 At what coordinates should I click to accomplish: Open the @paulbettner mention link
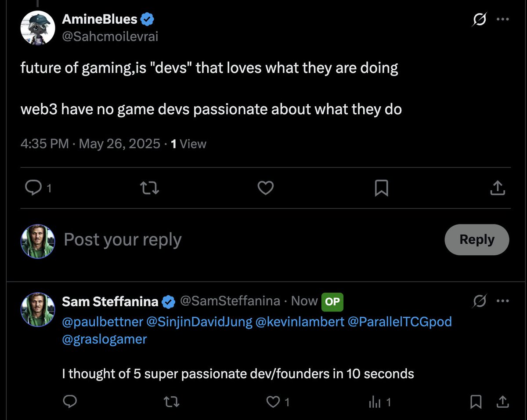coord(102,322)
